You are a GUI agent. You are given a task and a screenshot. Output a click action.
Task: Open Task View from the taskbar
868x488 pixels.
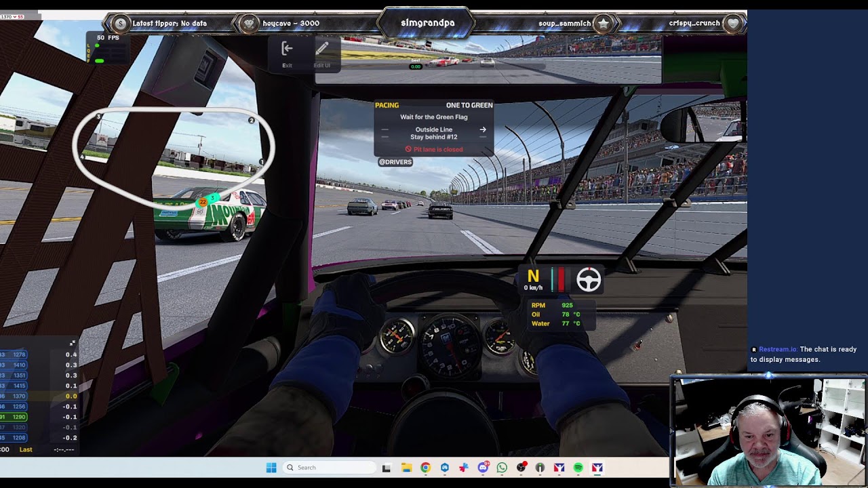point(387,468)
